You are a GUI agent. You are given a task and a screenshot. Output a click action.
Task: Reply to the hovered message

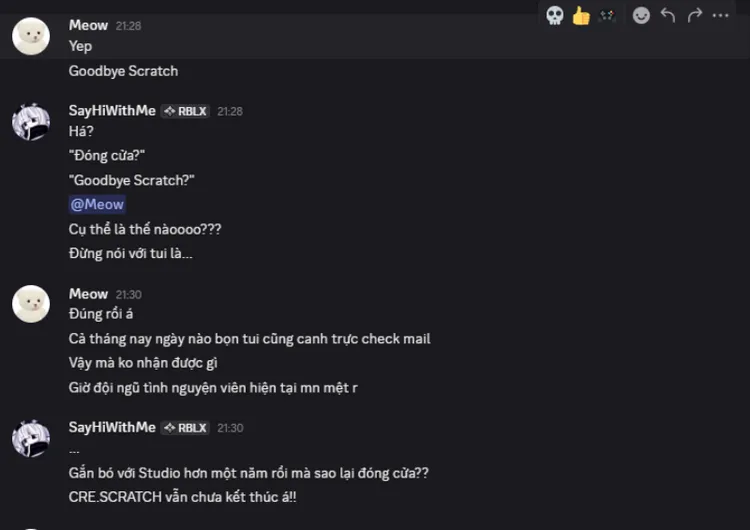tap(668, 15)
